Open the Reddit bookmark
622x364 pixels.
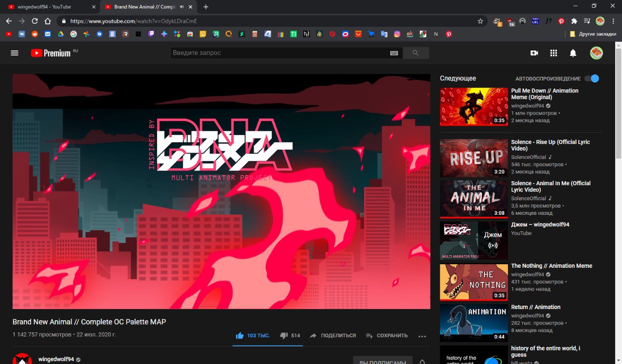point(35,34)
